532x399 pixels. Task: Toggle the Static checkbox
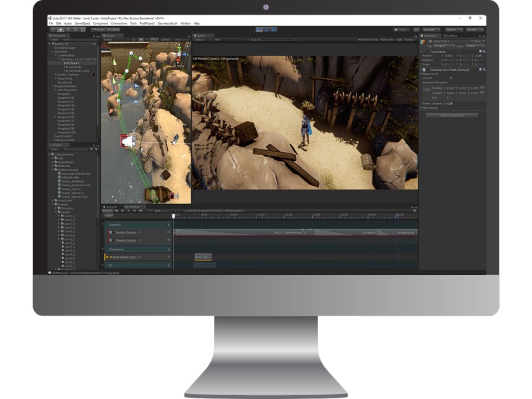[472, 41]
